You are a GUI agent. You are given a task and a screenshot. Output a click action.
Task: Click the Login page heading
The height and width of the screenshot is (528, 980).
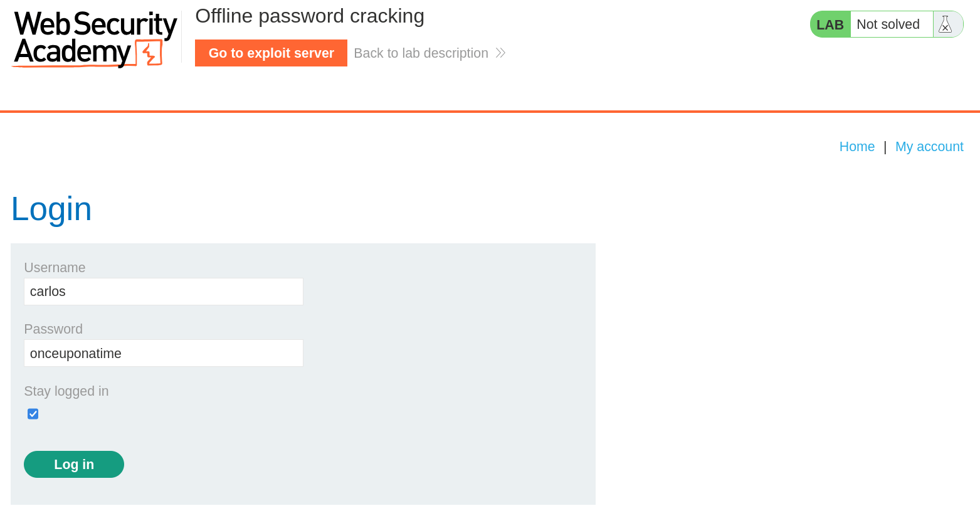tap(51, 208)
